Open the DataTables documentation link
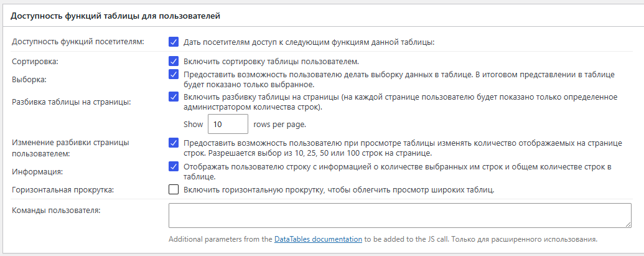The width and height of the screenshot is (644, 256). 318,239
